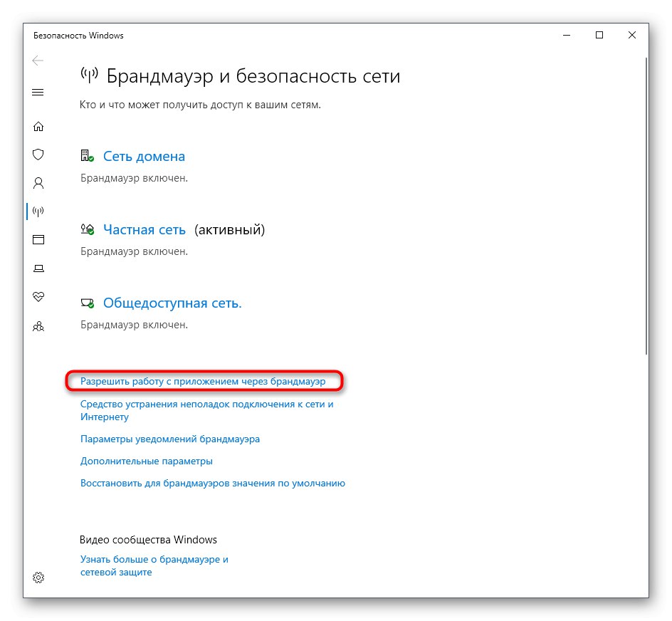This screenshot has width=672, height=621.
Task: Open Virus and threat protection shield icon
Action: click(38, 155)
